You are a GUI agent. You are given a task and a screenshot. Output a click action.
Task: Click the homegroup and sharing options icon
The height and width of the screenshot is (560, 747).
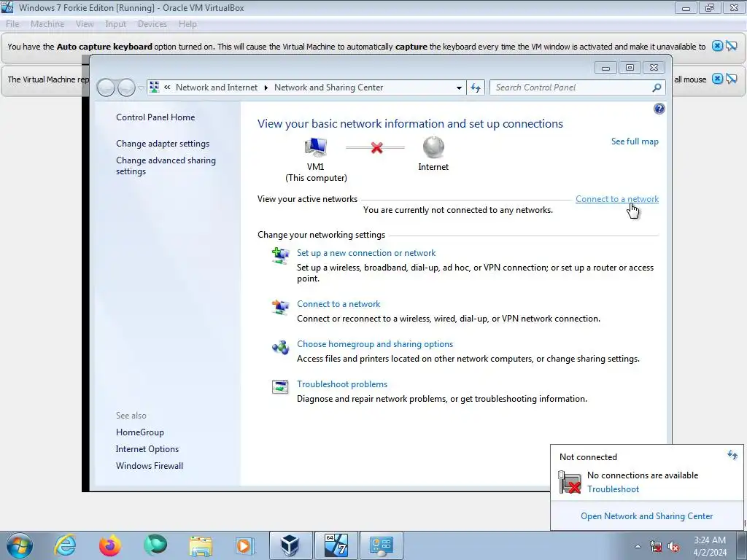point(280,348)
